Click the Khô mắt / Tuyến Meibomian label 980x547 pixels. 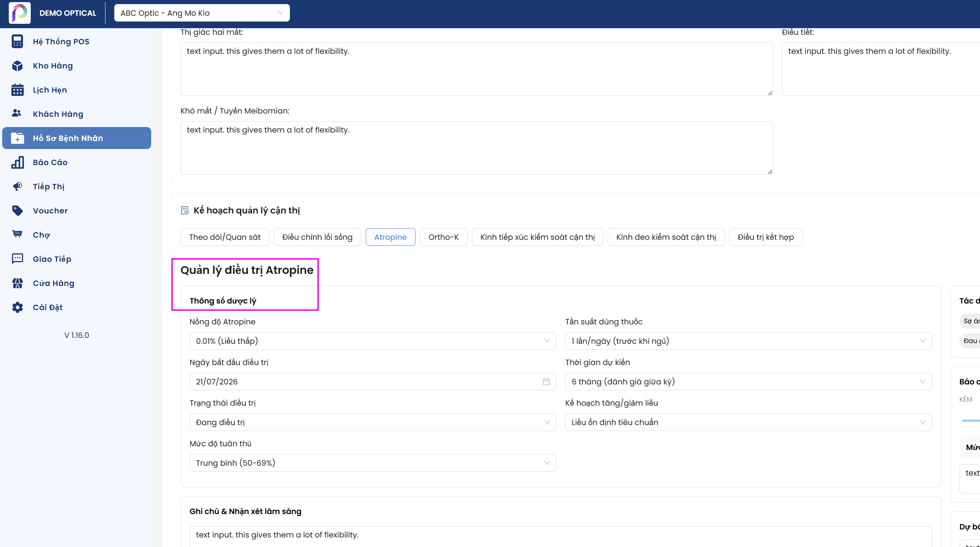point(234,111)
